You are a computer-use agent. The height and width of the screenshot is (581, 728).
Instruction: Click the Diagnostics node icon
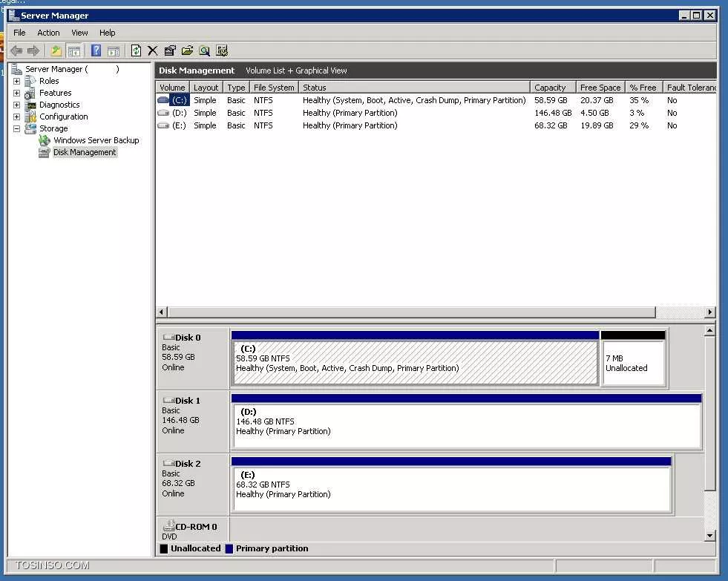[x=30, y=105]
